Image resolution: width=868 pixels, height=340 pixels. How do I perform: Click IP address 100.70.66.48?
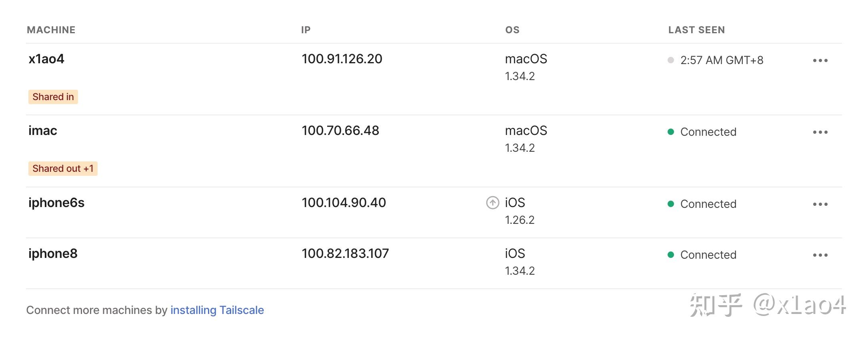[340, 131]
